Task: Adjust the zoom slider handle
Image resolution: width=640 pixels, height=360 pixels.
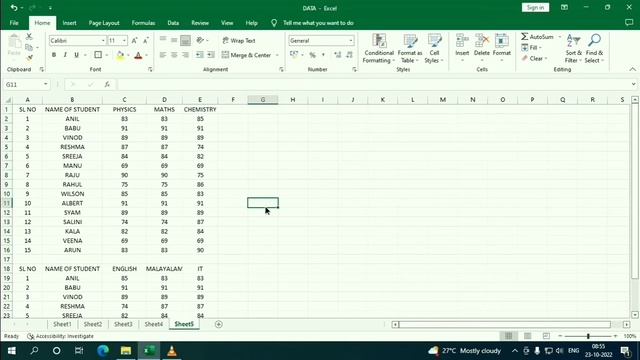Action: pos(588,336)
